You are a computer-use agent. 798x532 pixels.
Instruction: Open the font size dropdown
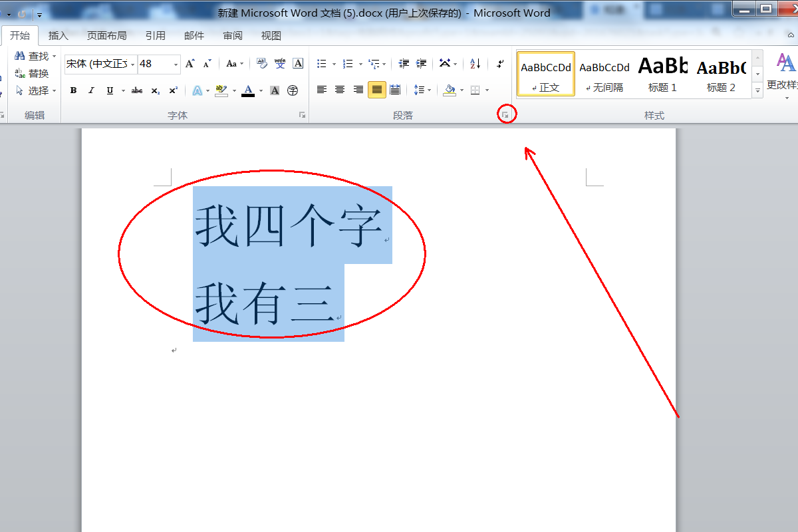(175, 64)
